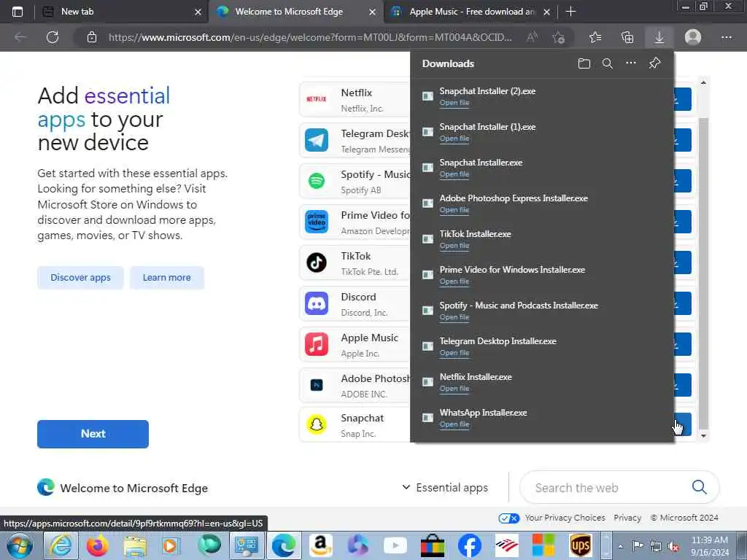Open Internet Explorer from taskbar
The width and height of the screenshot is (747, 560).
click(x=61, y=545)
